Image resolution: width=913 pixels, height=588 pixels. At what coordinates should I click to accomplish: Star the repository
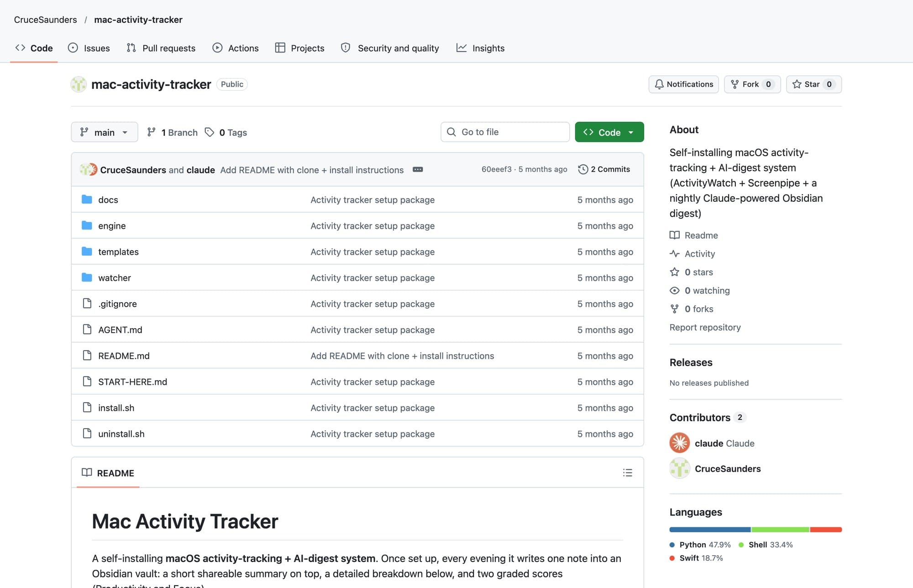point(814,84)
